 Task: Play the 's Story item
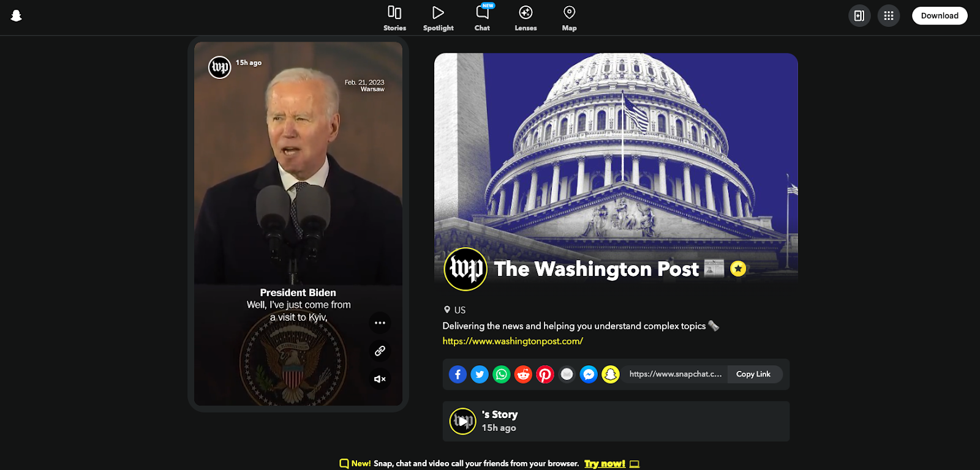(616, 421)
